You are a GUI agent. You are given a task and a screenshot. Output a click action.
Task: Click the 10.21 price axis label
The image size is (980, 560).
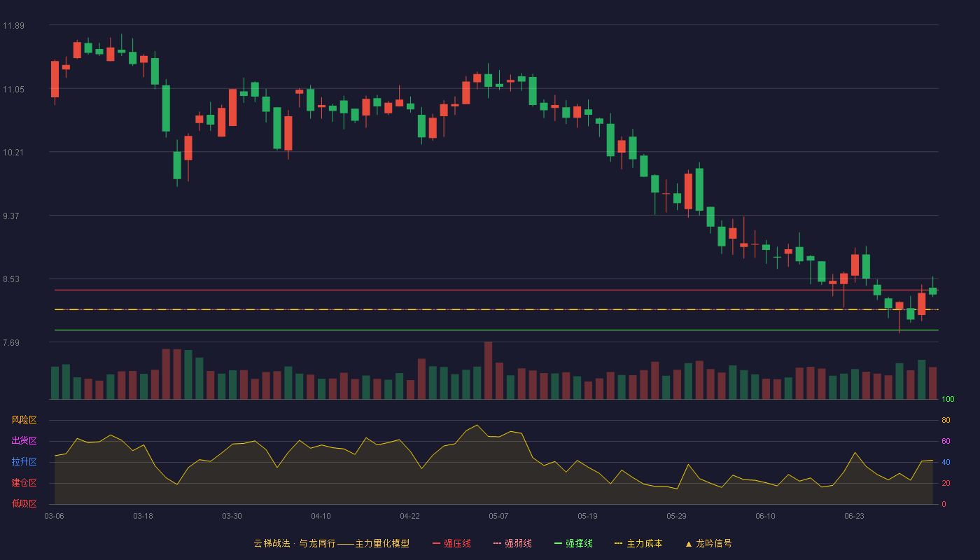(13, 153)
